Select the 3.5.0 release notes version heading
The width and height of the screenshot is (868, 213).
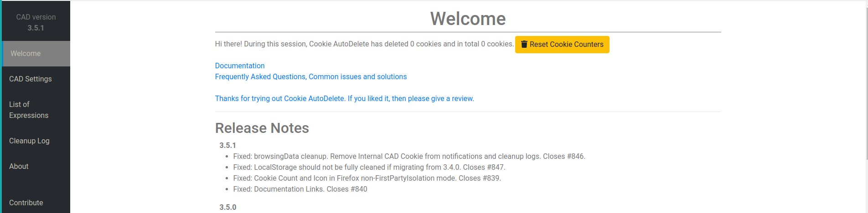227,208
